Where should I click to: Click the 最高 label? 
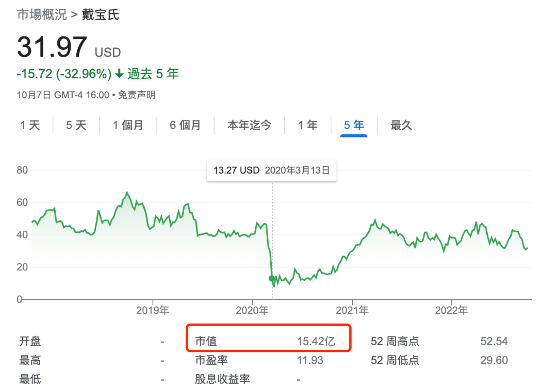click(30, 361)
